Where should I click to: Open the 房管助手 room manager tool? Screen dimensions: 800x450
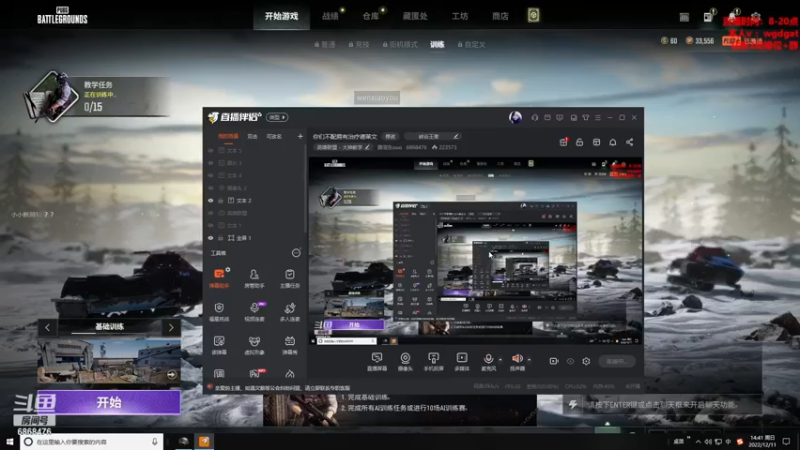point(254,278)
